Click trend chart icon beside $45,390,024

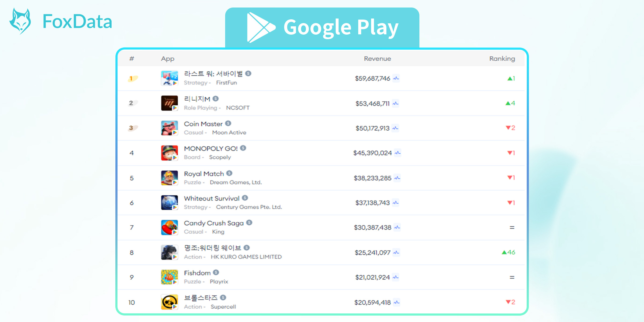[398, 153]
